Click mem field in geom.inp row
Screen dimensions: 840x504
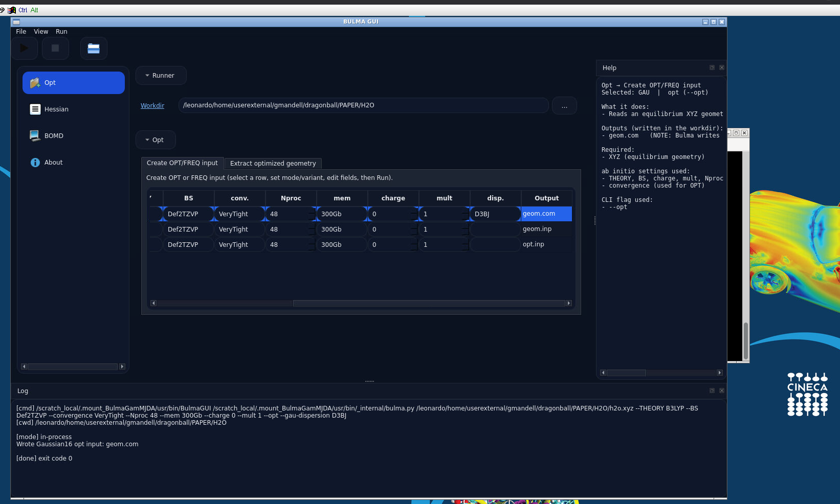[342, 230]
